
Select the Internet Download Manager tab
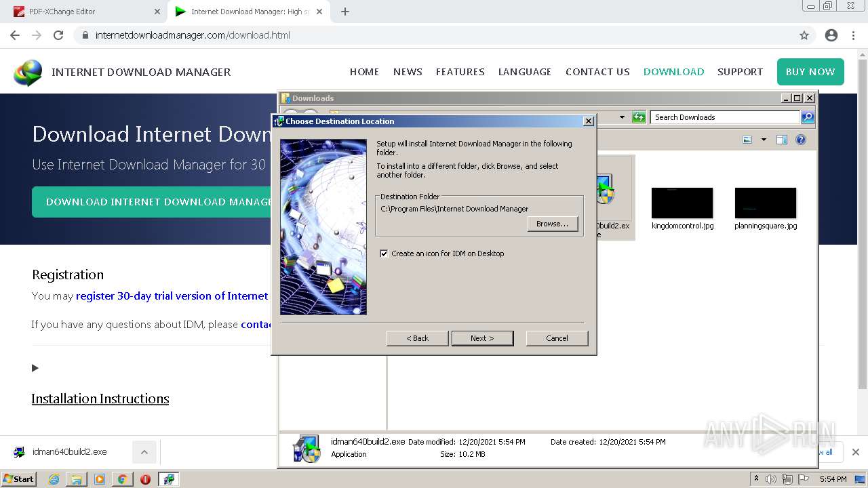tap(250, 12)
